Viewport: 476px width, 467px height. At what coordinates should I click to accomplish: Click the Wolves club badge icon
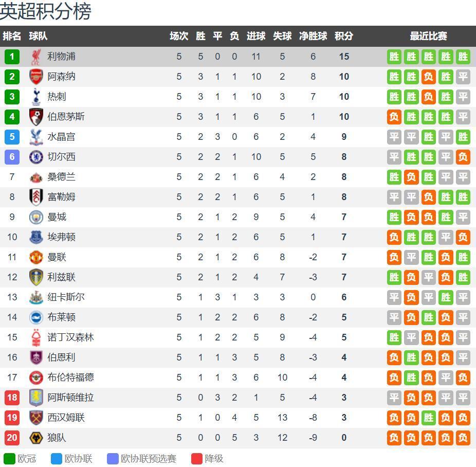pyautogui.click(x=36, y=438)
